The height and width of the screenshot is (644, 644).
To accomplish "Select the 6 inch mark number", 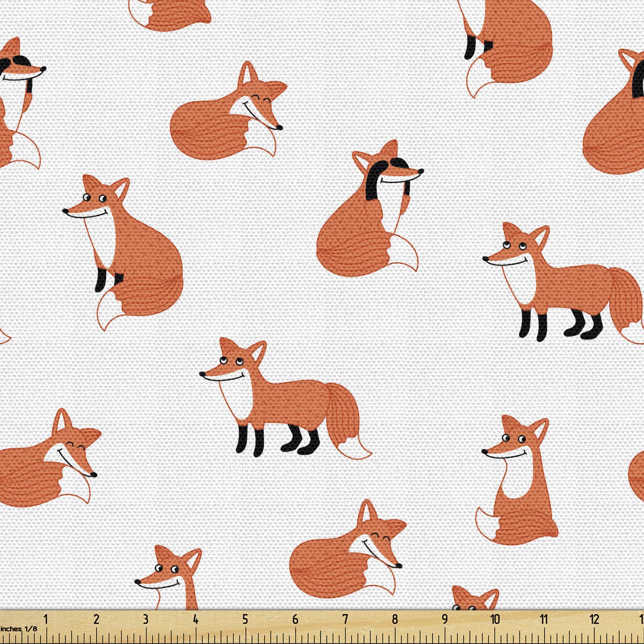I will tap(295, 619).
